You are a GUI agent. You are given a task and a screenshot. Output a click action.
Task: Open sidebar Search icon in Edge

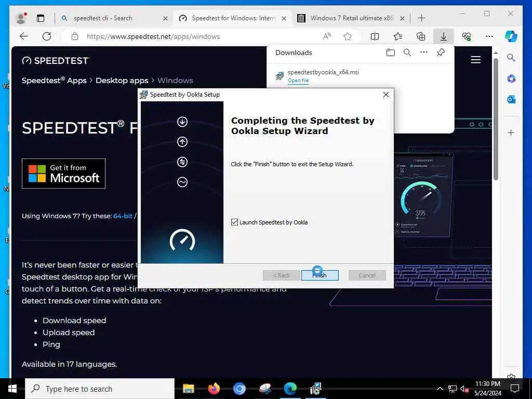[511, 58]
